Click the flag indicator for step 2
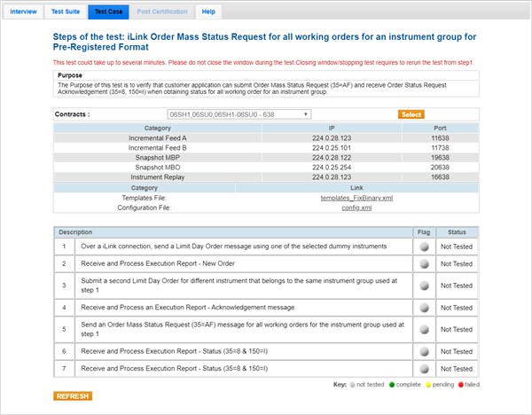Image resolution: width=532 pixels, height=415 pixels. pos(425,263)
